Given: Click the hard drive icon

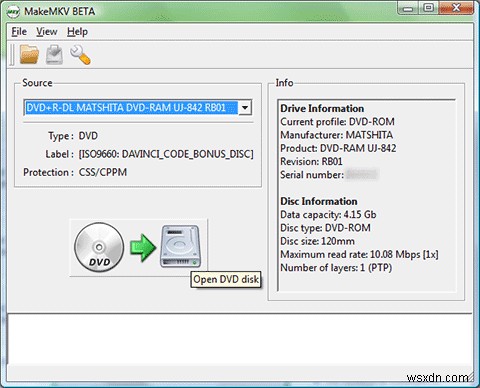Looking at the screenshot, I should point(181,247).
